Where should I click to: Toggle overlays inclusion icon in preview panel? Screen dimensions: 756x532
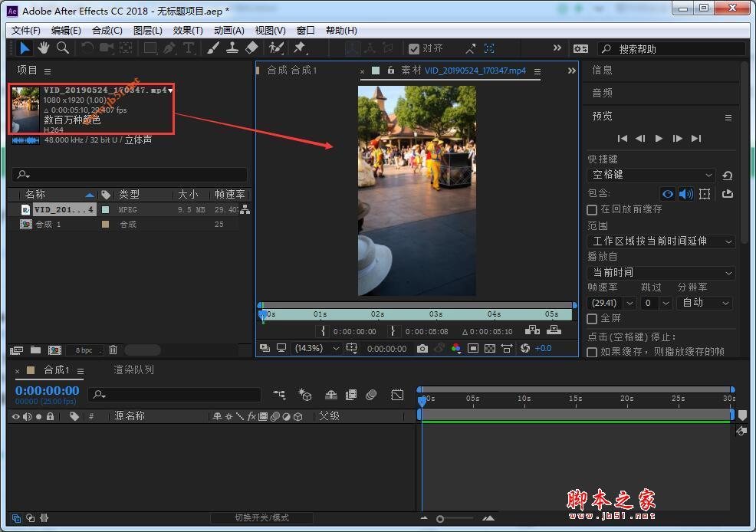click(705, 194)
